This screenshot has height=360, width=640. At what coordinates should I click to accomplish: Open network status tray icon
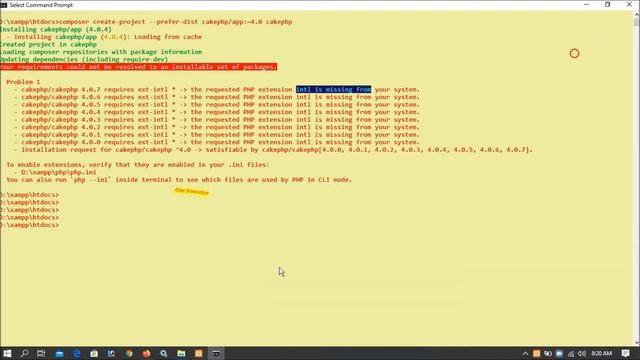point(571,353)
